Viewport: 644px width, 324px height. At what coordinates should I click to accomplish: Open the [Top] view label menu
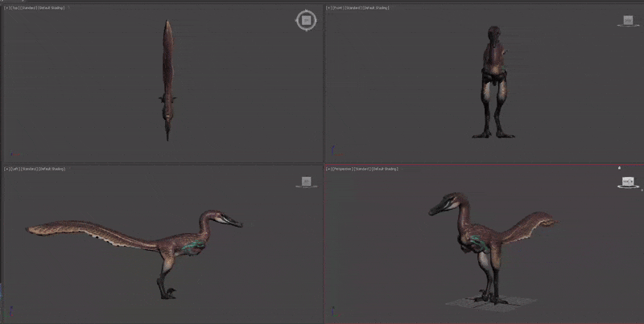[14, 8]
